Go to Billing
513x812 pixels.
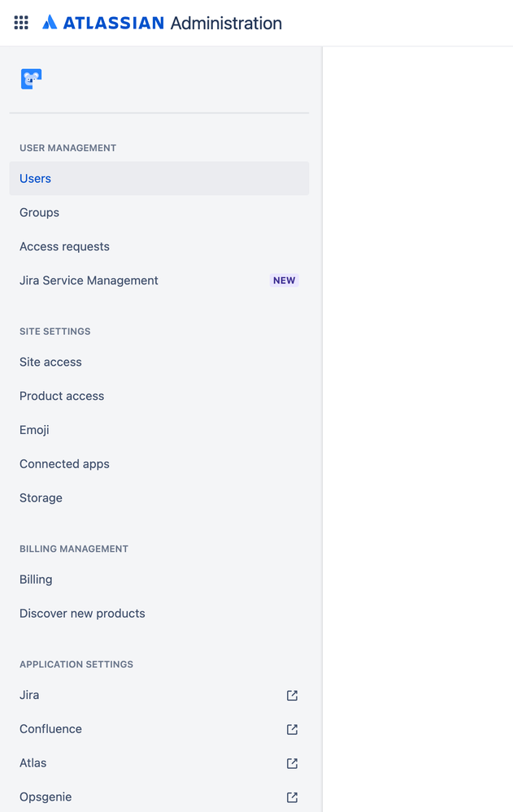click(x=159, y=580)
